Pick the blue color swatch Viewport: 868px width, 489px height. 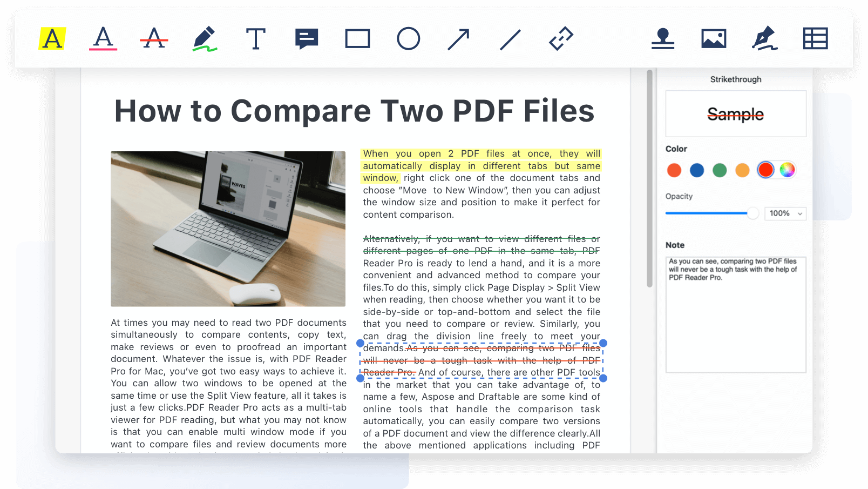[697, 170]
